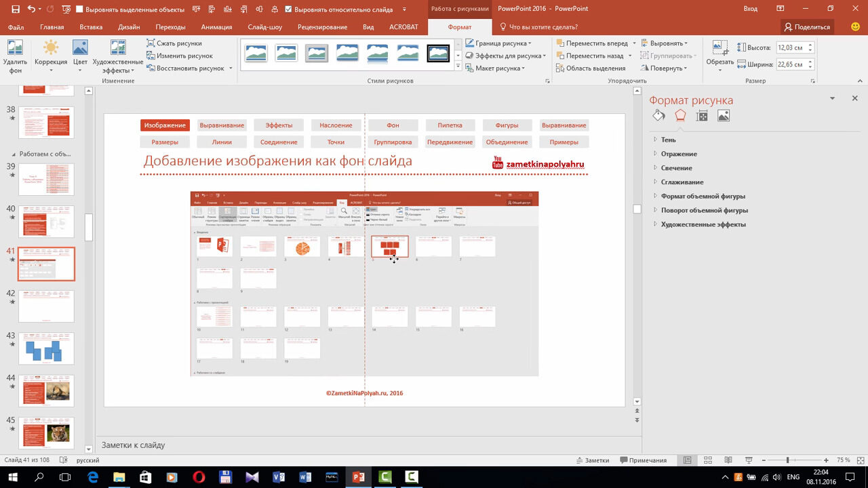Open the Вставка ribbon tab

point(91,27)
